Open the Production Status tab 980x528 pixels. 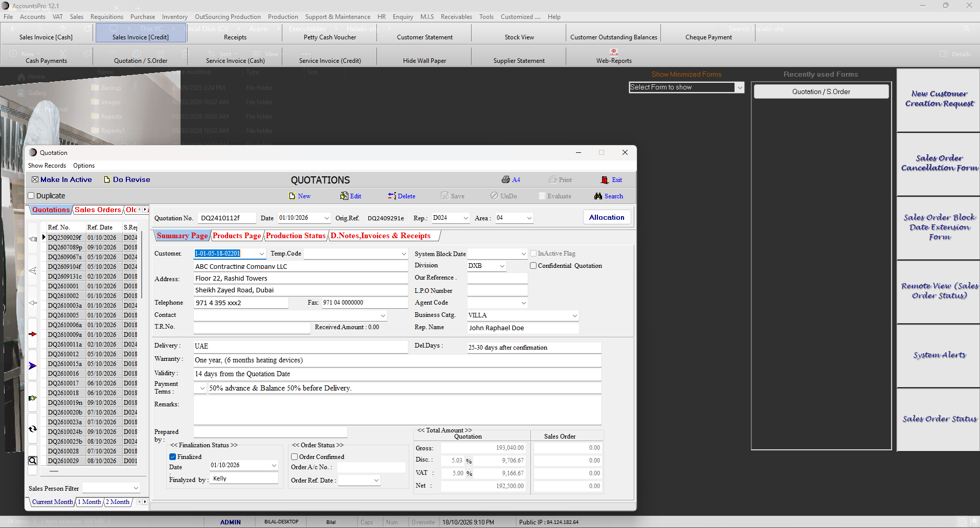tap(296, 236)
